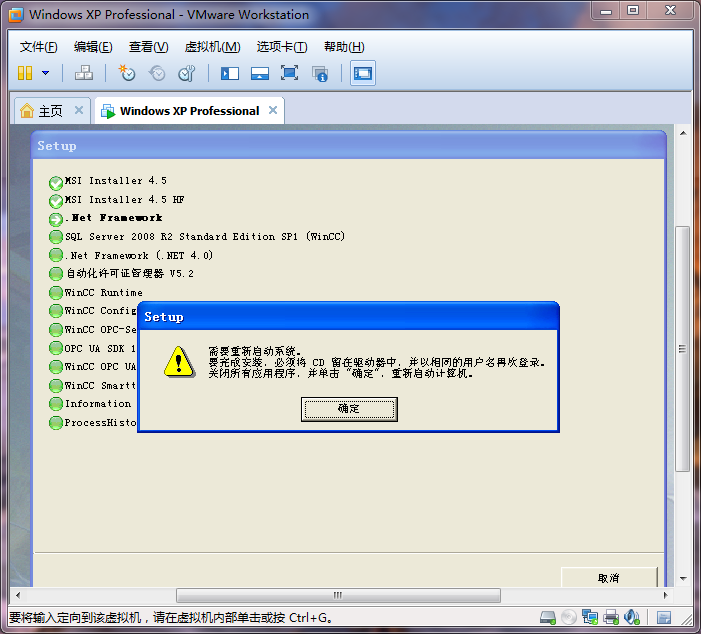Open the 帮助(H) menu

point(344,46)
